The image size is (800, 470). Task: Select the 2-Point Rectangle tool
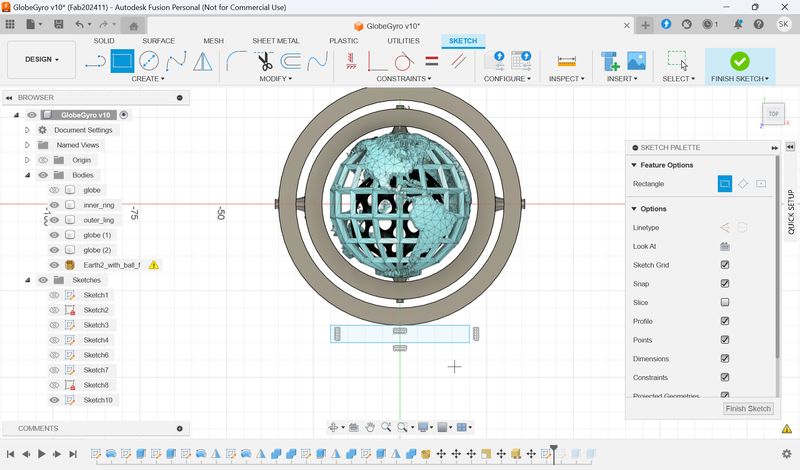pyautogui.click(x=122, y=61)
